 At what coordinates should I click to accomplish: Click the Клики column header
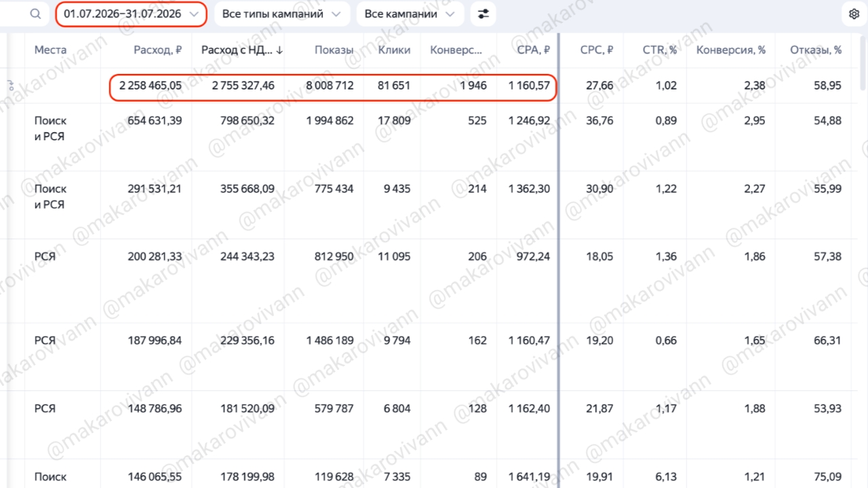(394, 49)
